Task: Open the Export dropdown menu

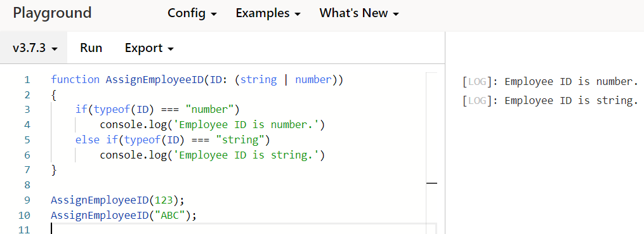Action: 149,48
